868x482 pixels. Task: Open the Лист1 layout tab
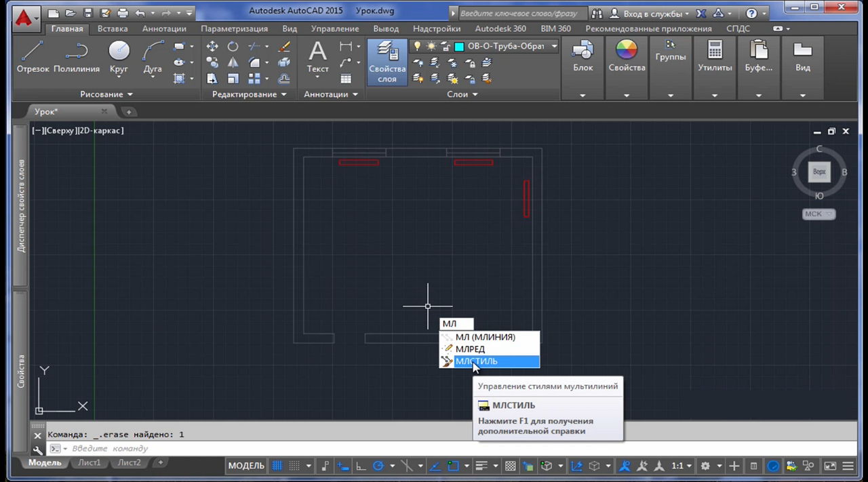[89, 462]
